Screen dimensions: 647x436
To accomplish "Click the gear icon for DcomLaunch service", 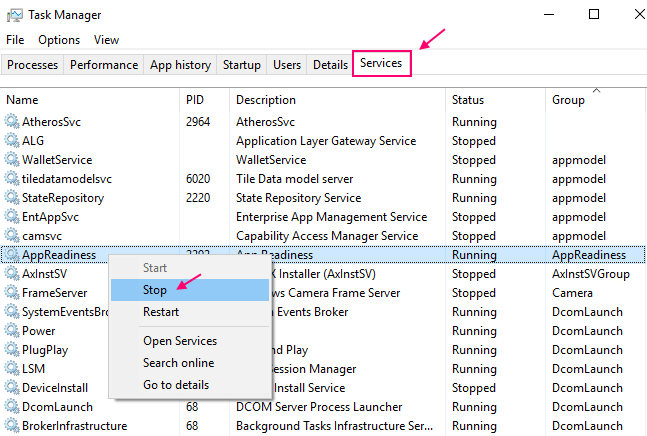I will pos(12,407).
